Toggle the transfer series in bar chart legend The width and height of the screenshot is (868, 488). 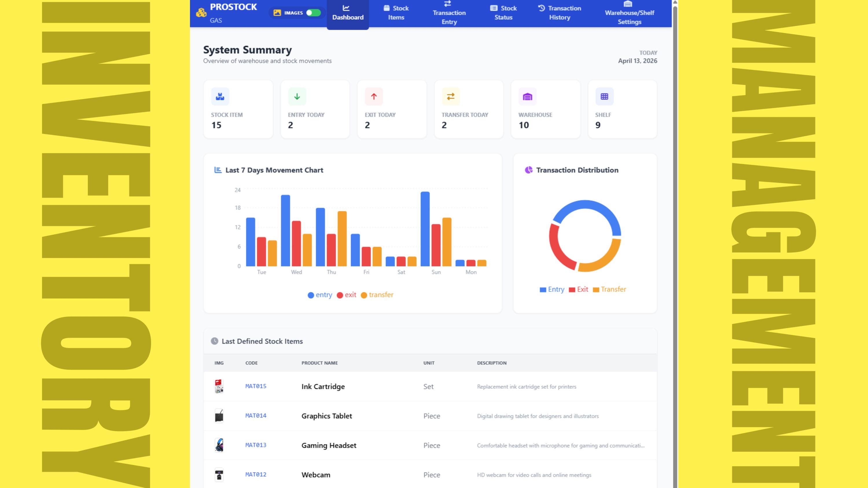coord(377,295)
